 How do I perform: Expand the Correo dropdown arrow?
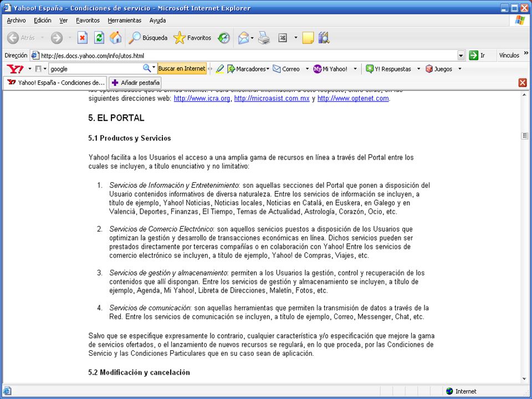(x=307, y=69)
